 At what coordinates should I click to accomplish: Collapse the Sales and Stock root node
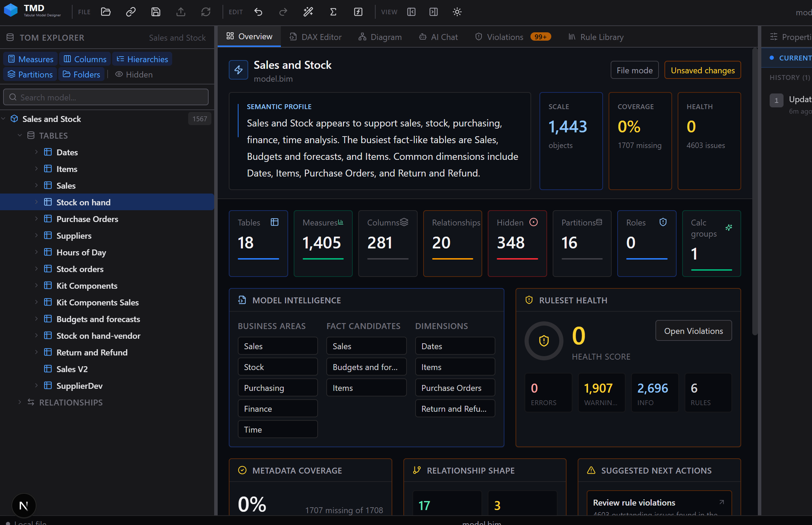(3, 119)
